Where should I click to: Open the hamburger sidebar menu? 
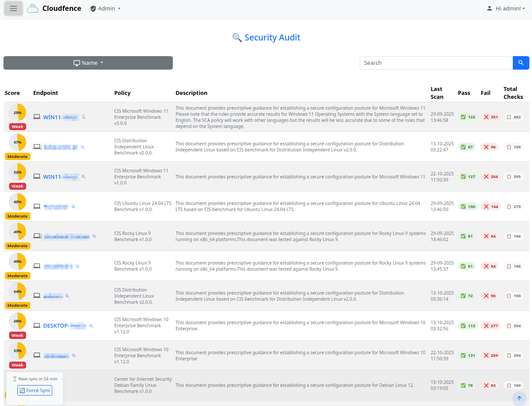13,9
